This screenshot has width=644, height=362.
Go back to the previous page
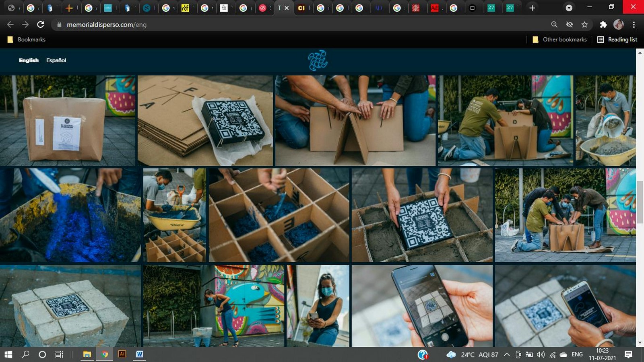coord(10,25)
